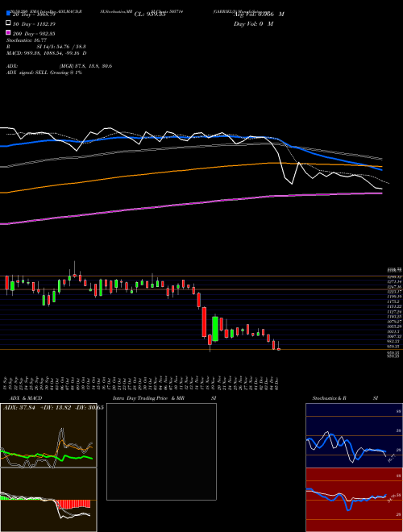Screen dimensions: 403x532
Task: Open the ADX indicator chart panel
Action: click(48, 435)
